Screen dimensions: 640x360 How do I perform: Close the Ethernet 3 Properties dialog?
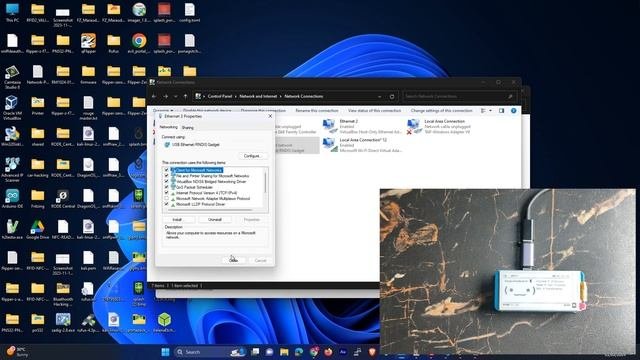270,116
